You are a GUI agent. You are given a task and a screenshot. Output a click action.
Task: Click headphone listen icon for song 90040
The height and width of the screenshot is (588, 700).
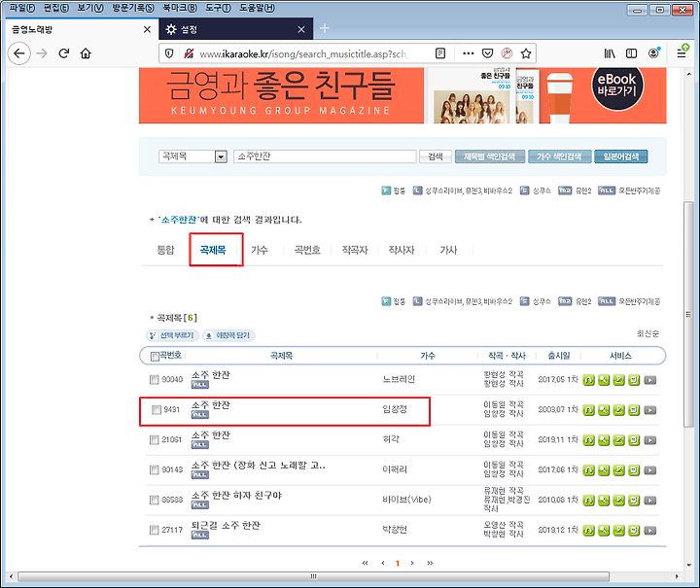pos(589,380)
